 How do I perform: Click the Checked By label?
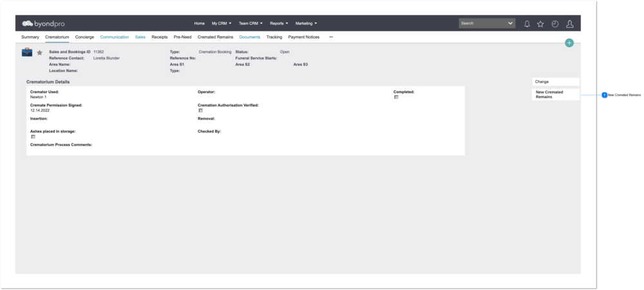(209, 132)
